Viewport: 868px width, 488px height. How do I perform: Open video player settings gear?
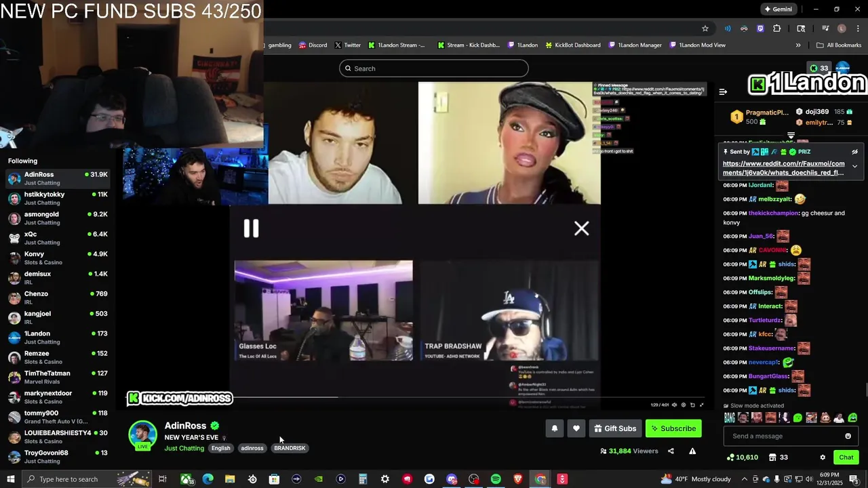coord(683,405)
